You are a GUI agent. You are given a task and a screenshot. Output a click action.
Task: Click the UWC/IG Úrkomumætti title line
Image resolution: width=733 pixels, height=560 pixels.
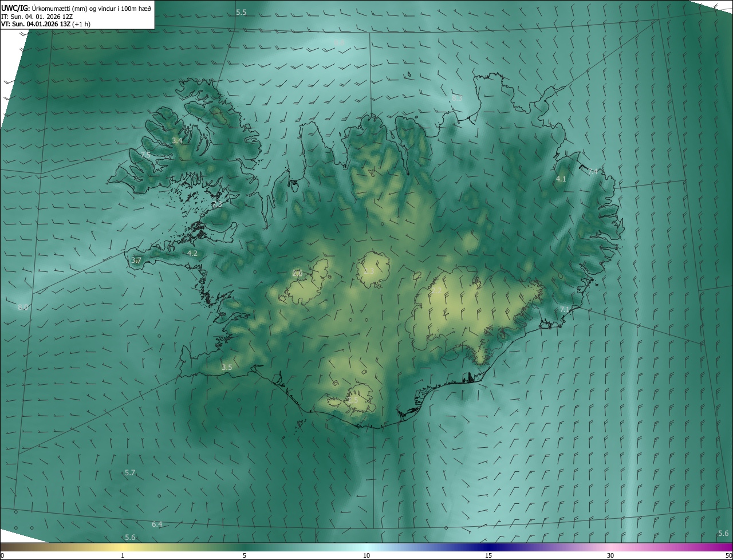point(76,8)
